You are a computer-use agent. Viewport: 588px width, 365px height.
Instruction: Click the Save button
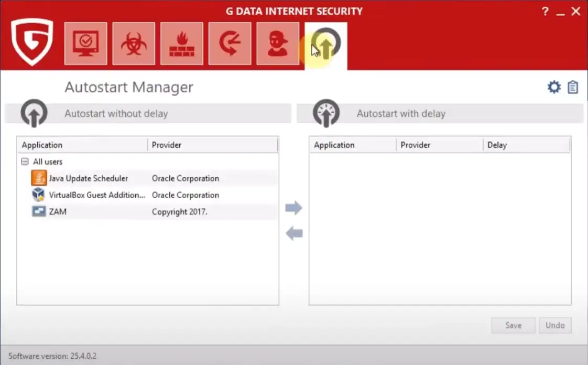coord(513,325)
